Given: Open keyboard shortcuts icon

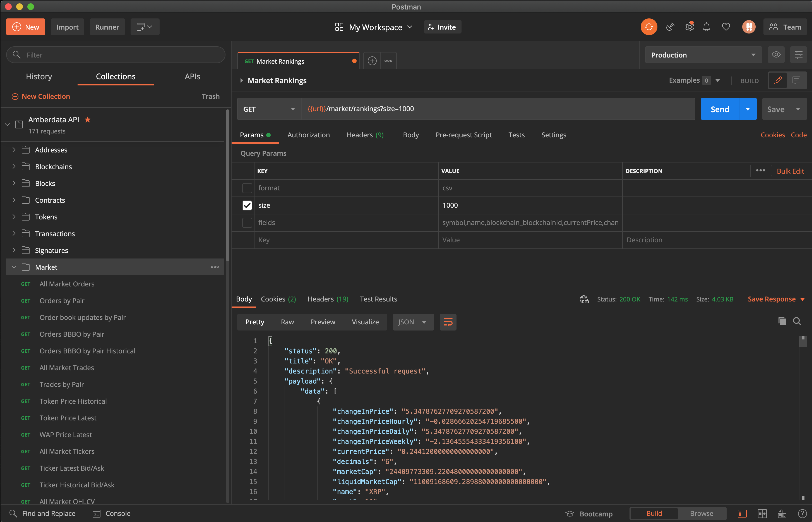Looking at the screenshot, I should [782, 514].
